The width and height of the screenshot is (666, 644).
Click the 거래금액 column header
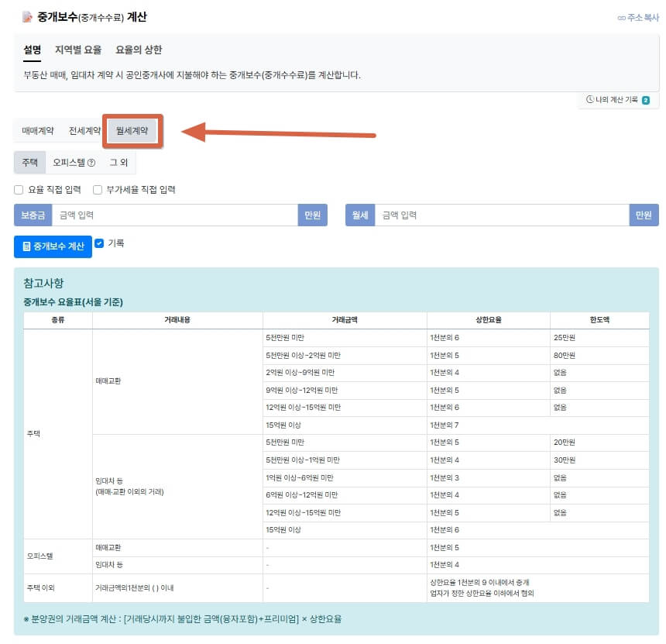[x=345, y=320]
